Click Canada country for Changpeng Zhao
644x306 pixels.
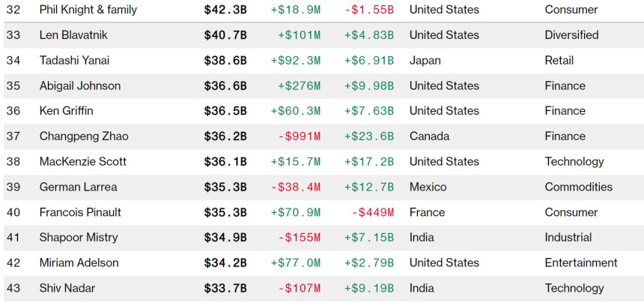429,136
